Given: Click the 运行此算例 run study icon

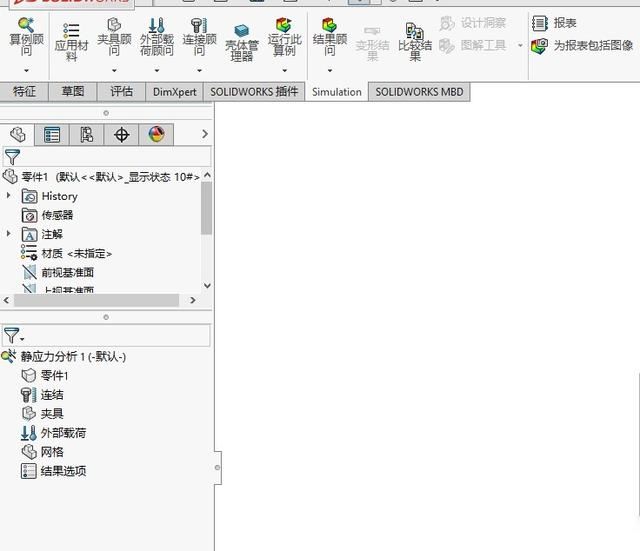Looking at the screenshot, I should [x=284, y=27].
